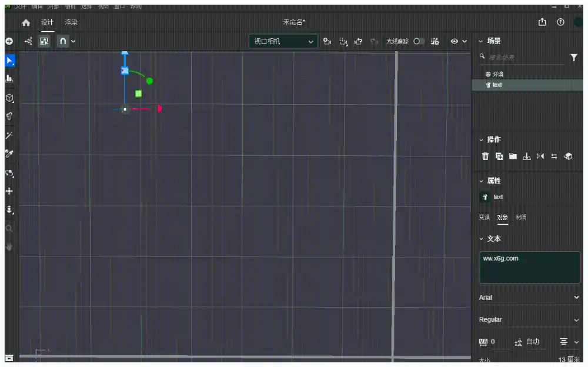Open the share export icon
The width and height of the screenshot is (588, 367).
click(x=542, y=22)
